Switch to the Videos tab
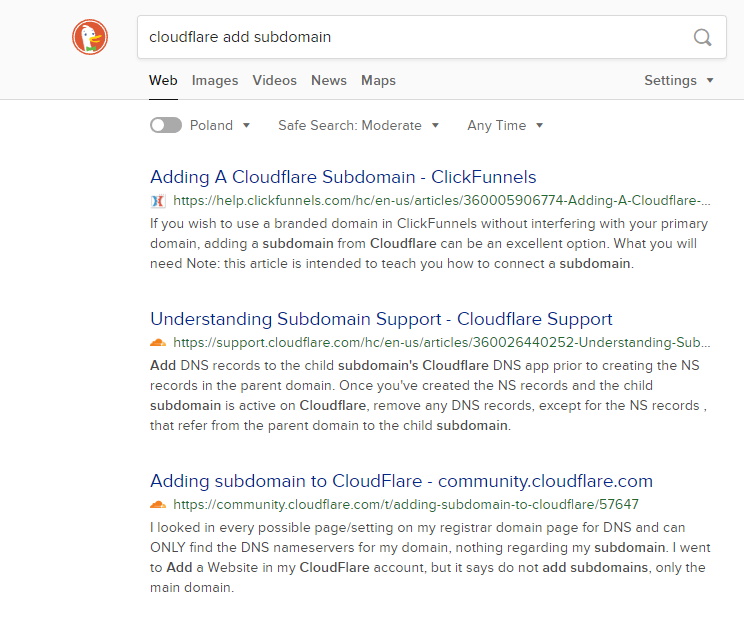The height and width of the screenshot is (624, 744). tap(274, 81)
